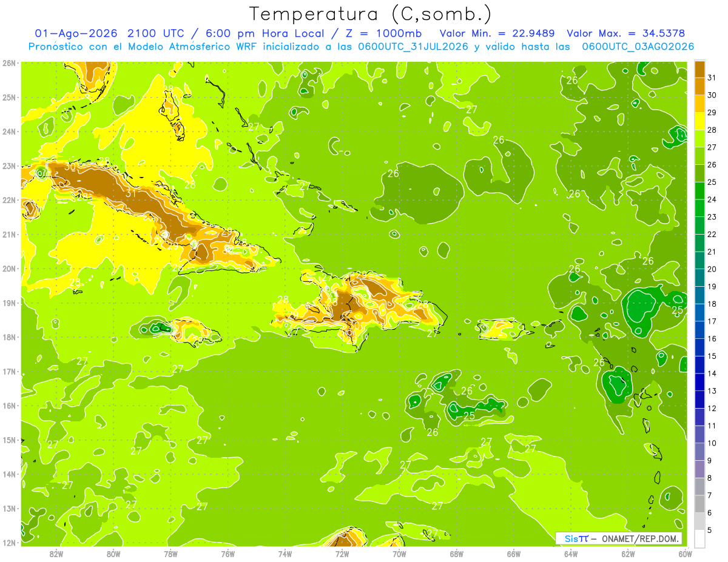Image resolution: width=728 pixels, height=562 pixels.
Task: Click longitude axis label "66W"
Action: coord(514,553)
